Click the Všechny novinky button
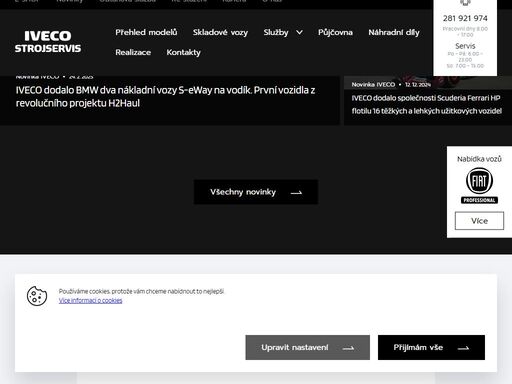The image size is (512, 384). [x=256, y=192]
